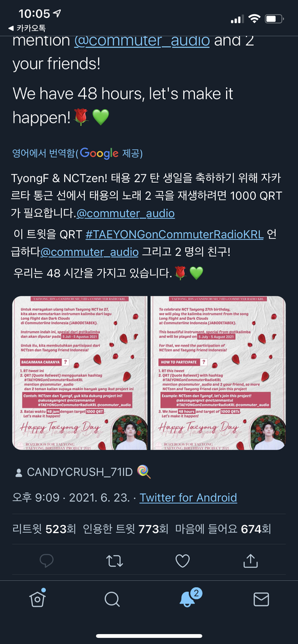Tap the retweet arrows icon

pos(114,561)
